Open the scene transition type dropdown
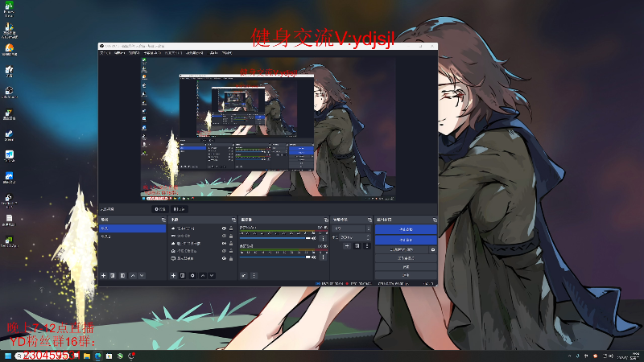644x362 pixels. coord(352,228)
